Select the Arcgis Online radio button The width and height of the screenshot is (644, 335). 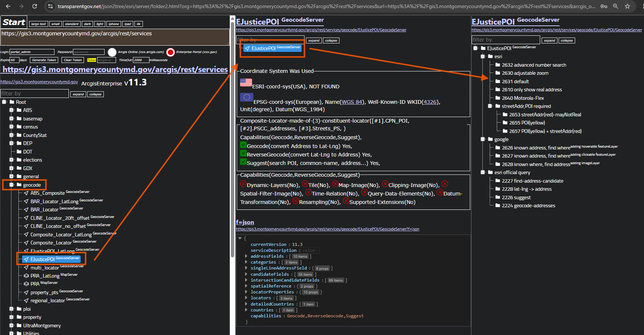point(112,52)
